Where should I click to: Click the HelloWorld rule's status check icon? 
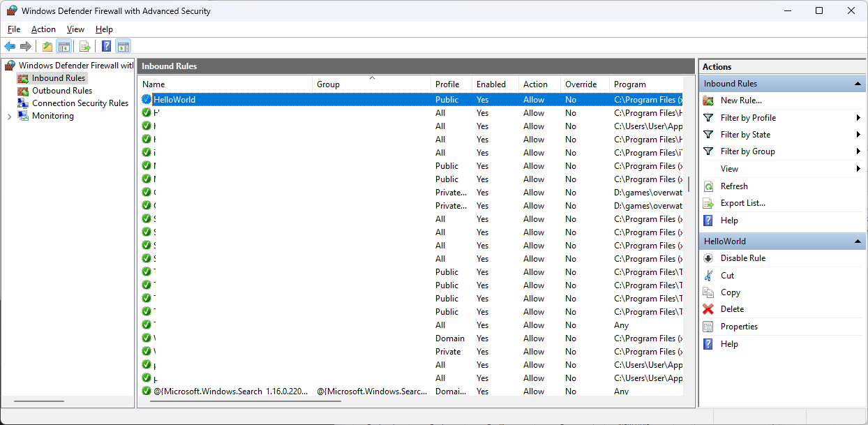click(x=147, y=100)
